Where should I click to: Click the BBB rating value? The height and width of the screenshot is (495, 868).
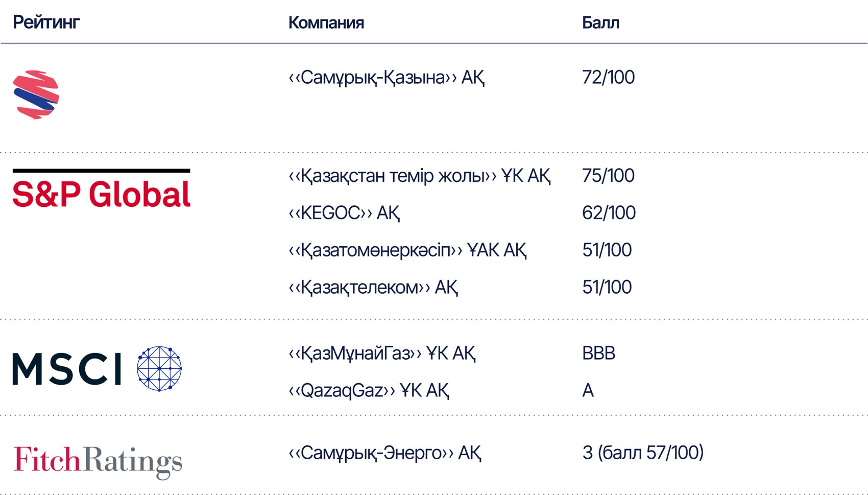pos(598,353)
